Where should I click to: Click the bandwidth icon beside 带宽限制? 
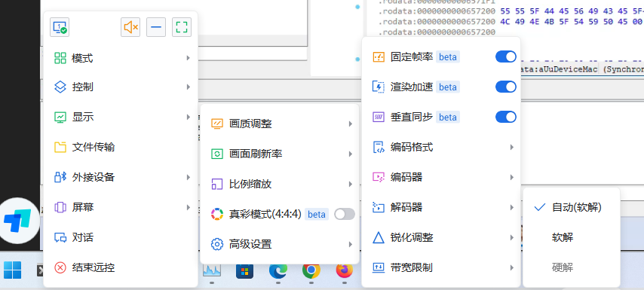[379, 268]
